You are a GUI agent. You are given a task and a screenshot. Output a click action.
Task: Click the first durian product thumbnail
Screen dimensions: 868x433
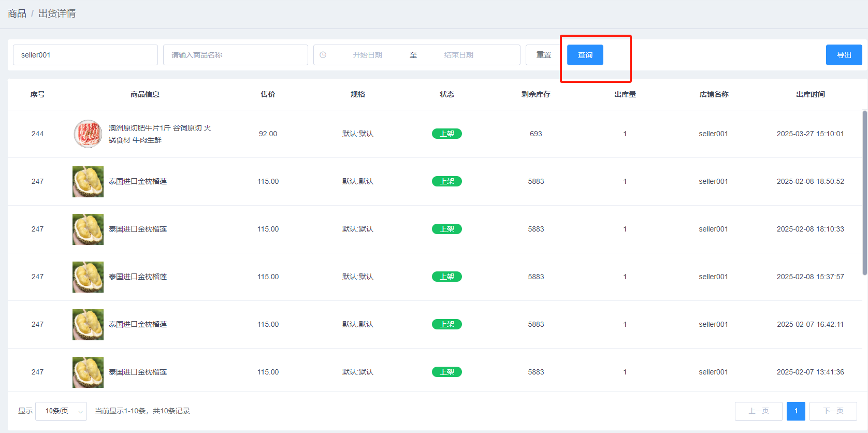click(x=88, y=182)
